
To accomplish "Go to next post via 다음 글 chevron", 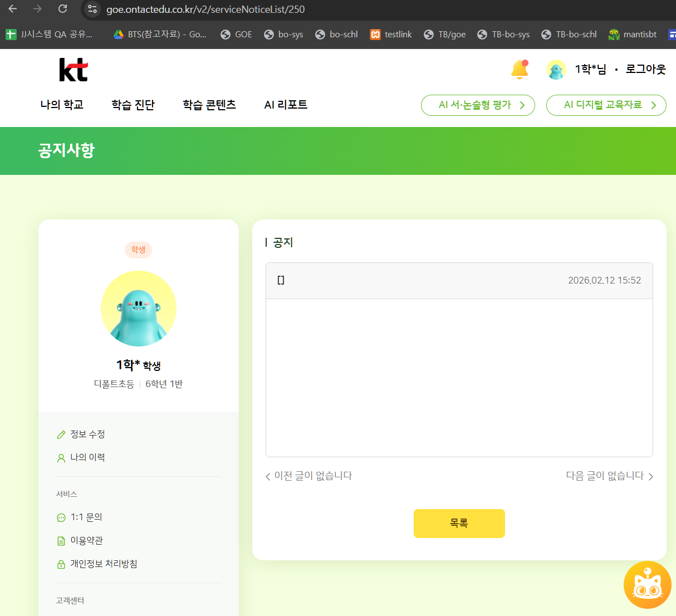I will point(650,476).
